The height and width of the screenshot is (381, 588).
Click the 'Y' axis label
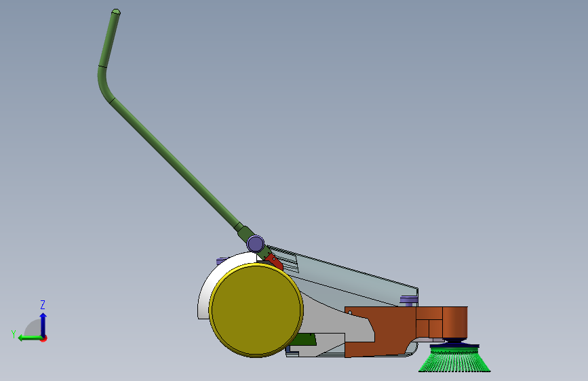[x=14, y=334]
